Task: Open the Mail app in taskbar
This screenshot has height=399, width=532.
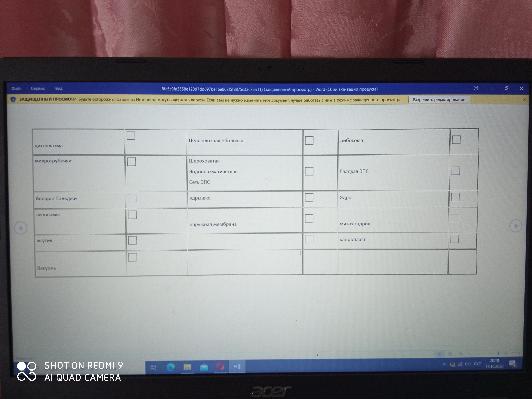Action: tap(204, 367)
